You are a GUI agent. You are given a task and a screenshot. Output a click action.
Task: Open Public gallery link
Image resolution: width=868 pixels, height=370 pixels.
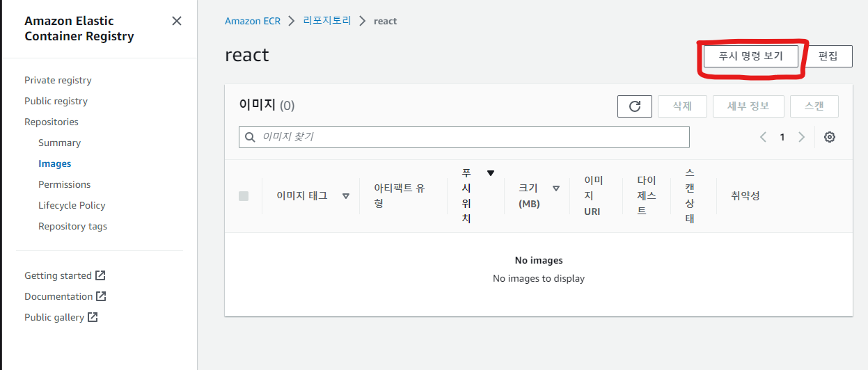point(54,317)
